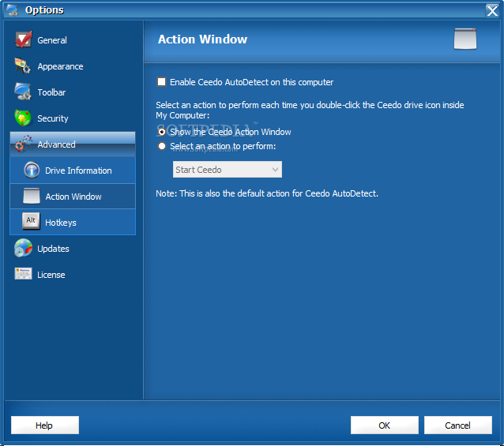The width and height of the screenshot is (504, 446).
Task: Open the General settings page
Action: coord(73,40)
